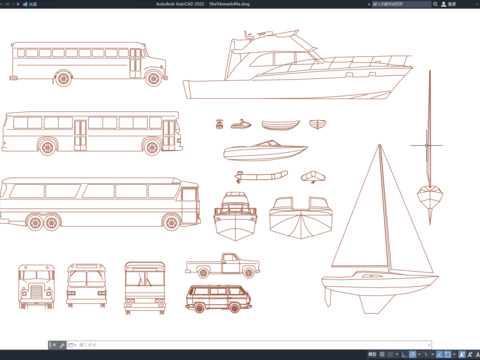Toggle snap mode in status bar
This screenshot has height=360, width=480.
[x=390, y=354]
